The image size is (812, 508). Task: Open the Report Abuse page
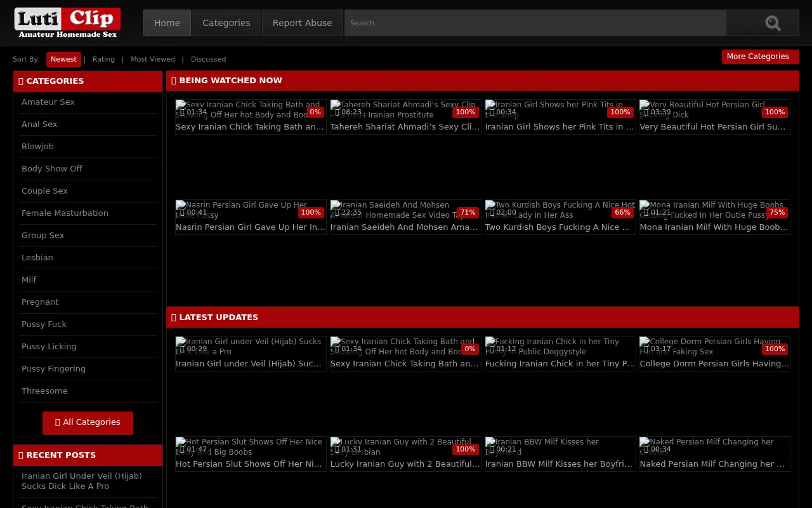(303, 23)
